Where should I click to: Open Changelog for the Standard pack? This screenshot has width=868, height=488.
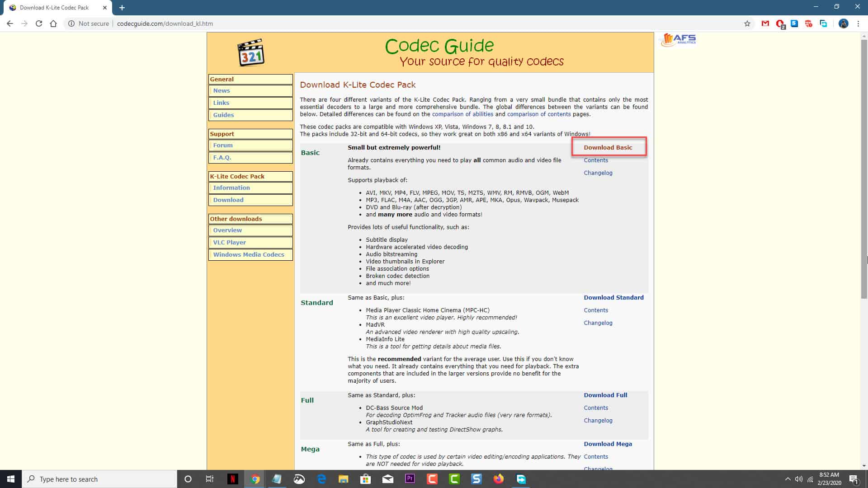coord(598,323)
